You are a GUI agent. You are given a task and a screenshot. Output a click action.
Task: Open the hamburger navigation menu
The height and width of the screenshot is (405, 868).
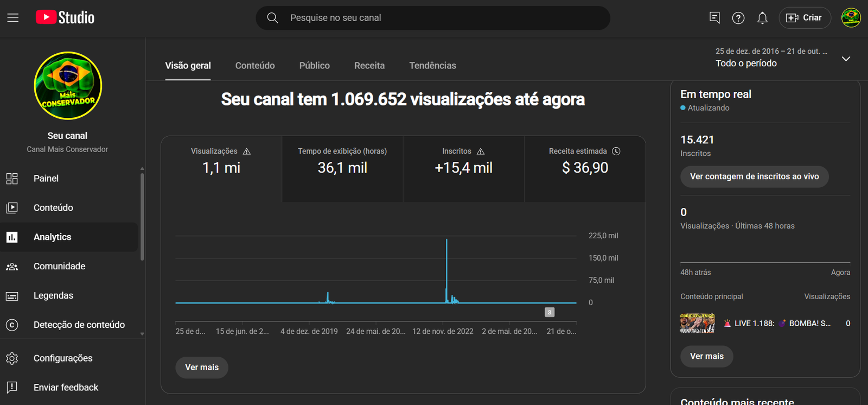click(13, 18)
